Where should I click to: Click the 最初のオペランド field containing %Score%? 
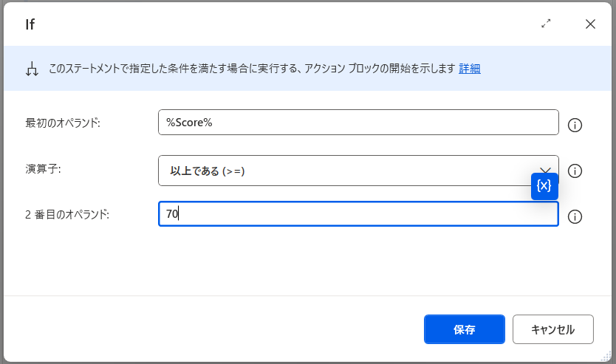coord(358,123)
